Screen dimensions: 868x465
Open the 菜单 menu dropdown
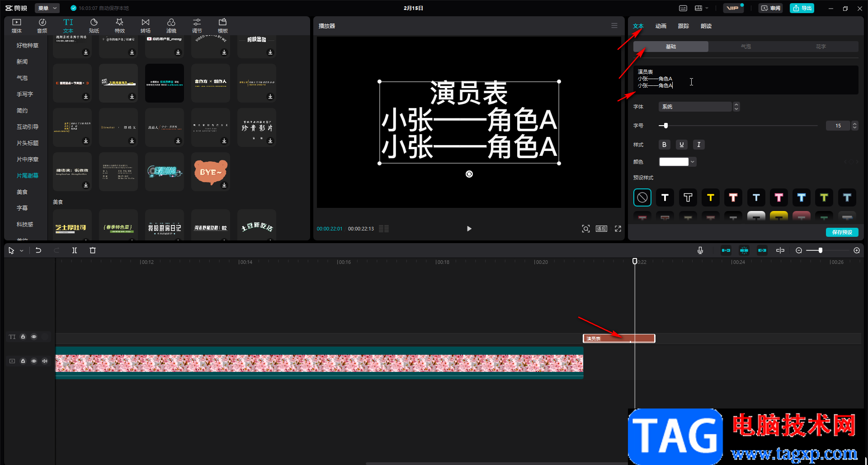(47, 8)
